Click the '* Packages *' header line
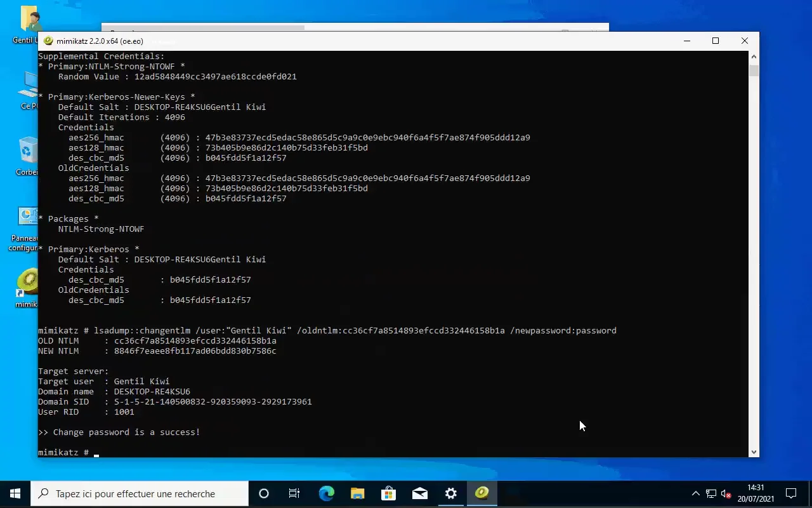The width and height of the screenshot is (812, 508). (x=69, y=219)
